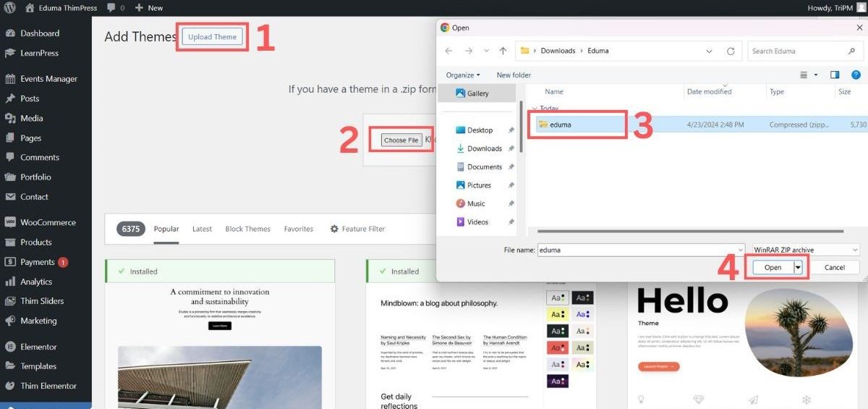868x409 pixels.
Task: Click New folder in dialog toolbar
Action: pos(514,75)
